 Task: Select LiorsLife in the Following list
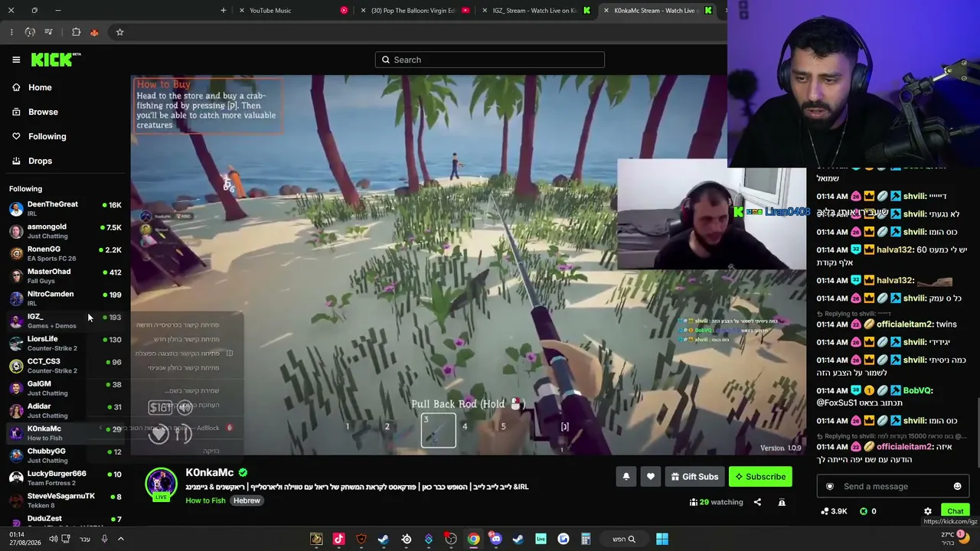pos(65,343)
